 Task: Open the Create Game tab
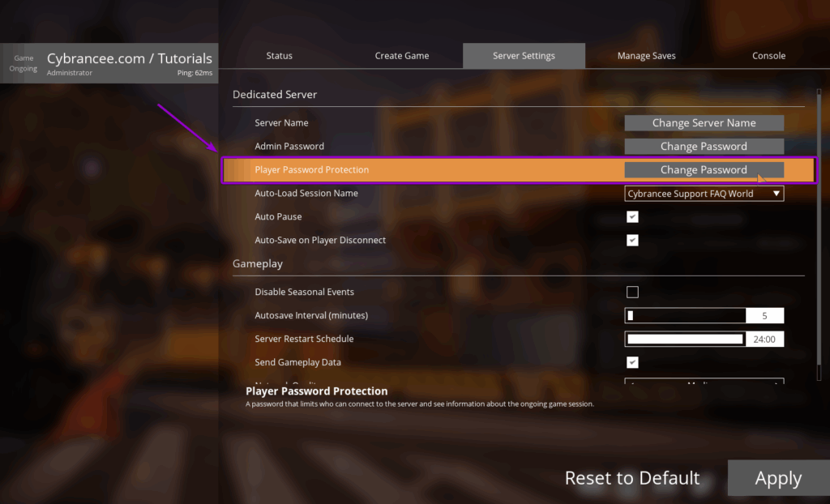point(402,55)
